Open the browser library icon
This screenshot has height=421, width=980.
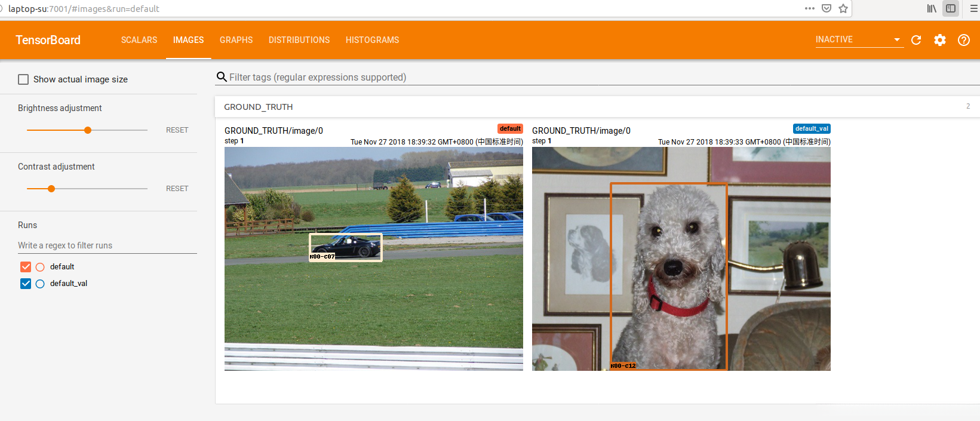[x=932, y=8]
